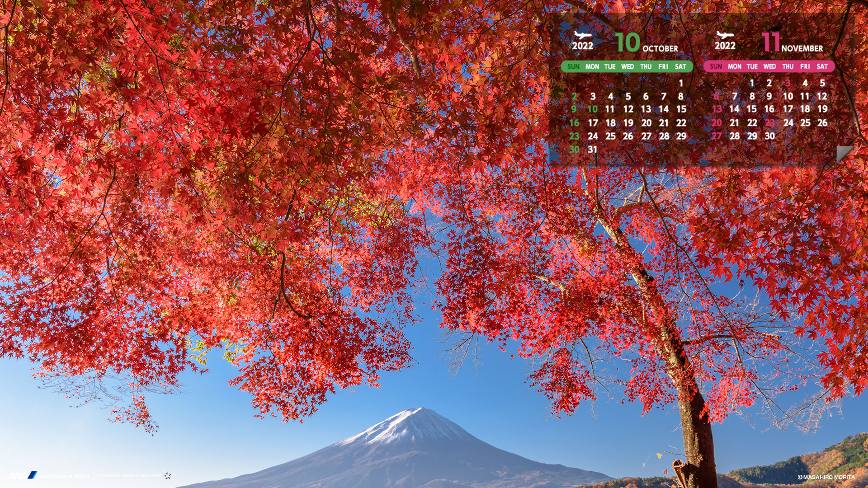
Task: Select the OCTOBER month label
Action: click(660, 48)
